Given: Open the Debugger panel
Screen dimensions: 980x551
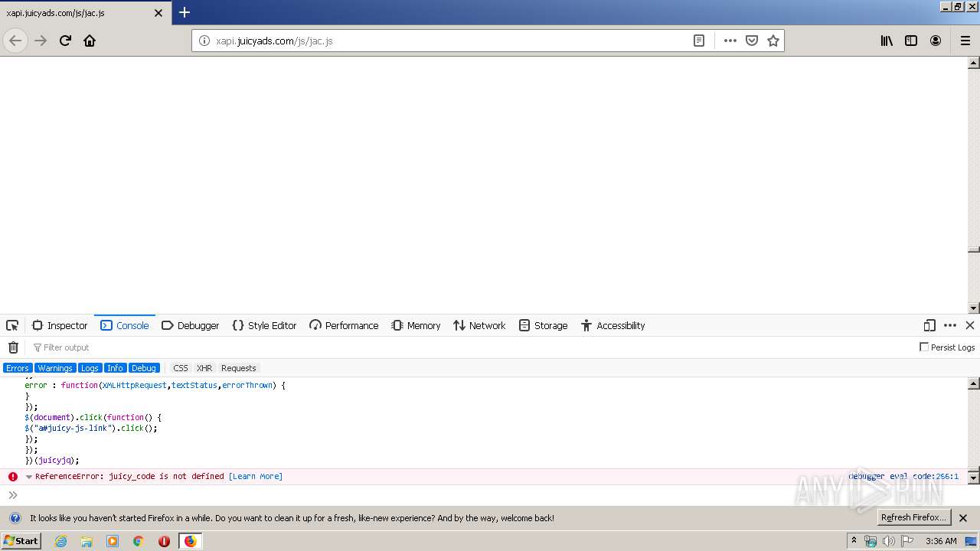Looking at the screenshot, I should [190, 325].
